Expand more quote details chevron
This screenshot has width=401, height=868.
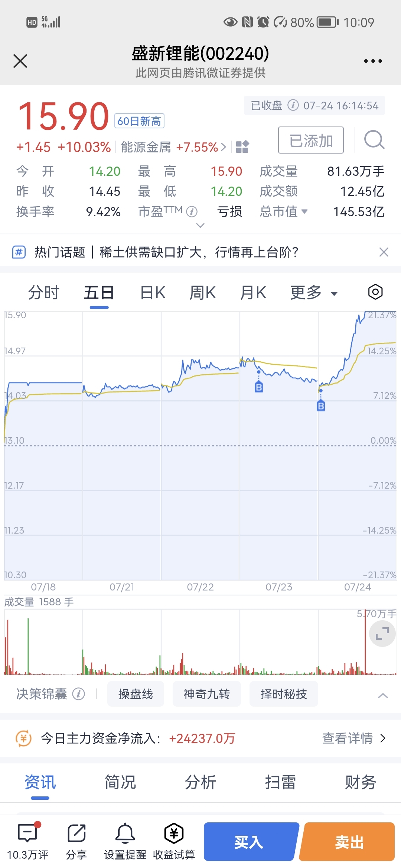[x=200, y=225]
